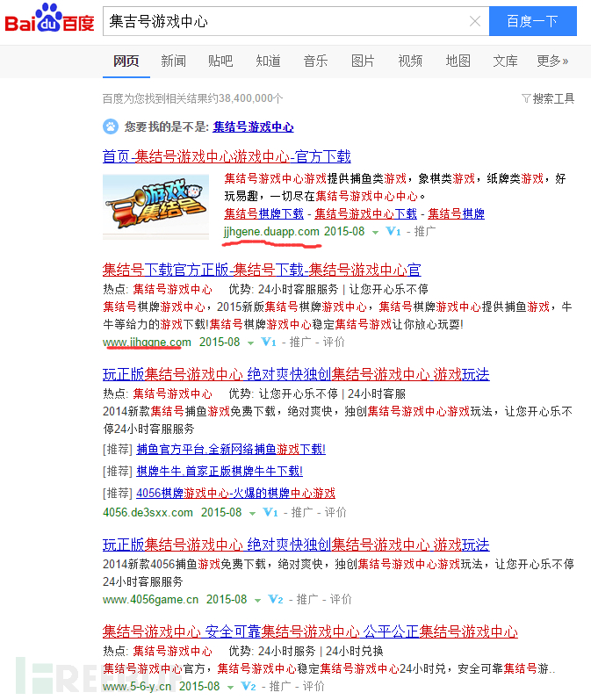Expand the dropdown arrow after jjhgene.duapp.com

pyautogui.click(x=375, y=233)
